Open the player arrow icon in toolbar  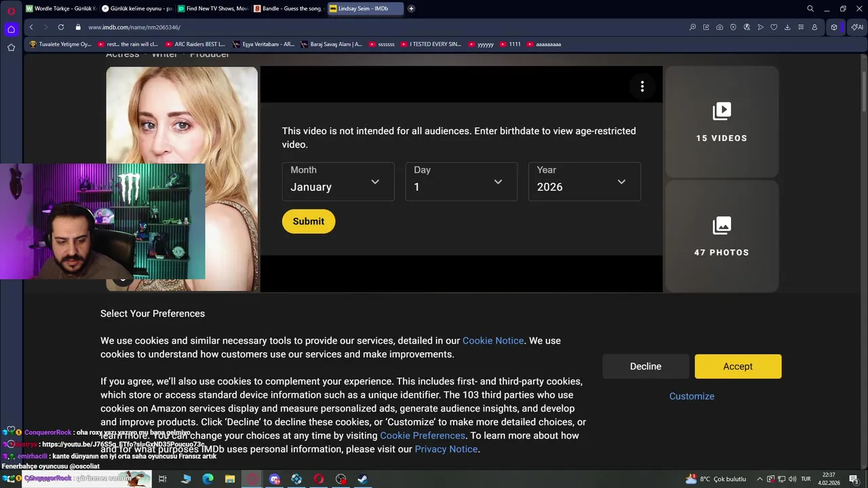[760, 27]
